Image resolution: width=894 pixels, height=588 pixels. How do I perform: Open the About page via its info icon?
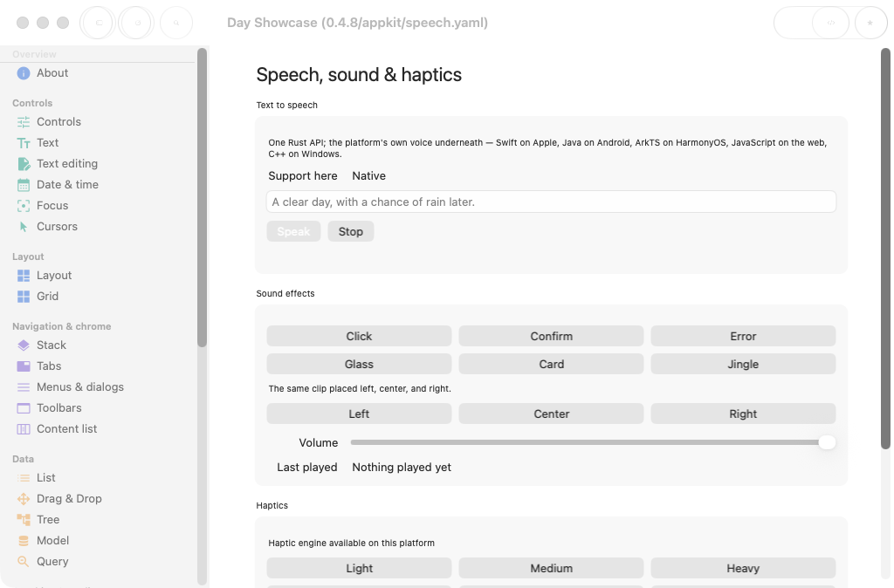click(24, 73)
